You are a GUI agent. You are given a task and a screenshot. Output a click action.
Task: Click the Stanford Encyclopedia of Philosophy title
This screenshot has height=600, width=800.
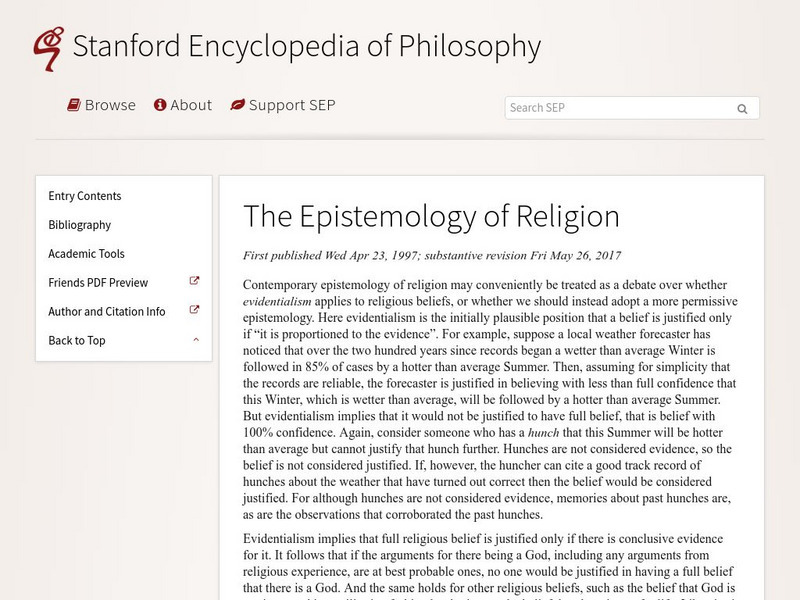(307, 46)
